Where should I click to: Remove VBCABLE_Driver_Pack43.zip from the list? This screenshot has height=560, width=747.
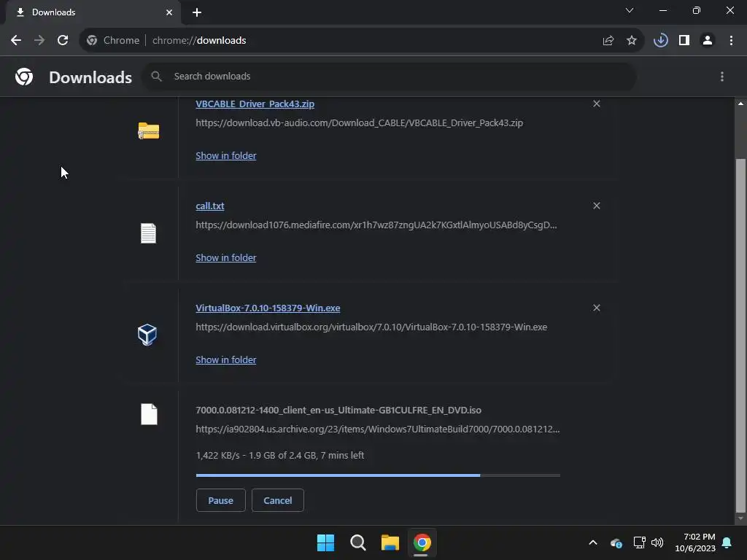tap(596, 104)
